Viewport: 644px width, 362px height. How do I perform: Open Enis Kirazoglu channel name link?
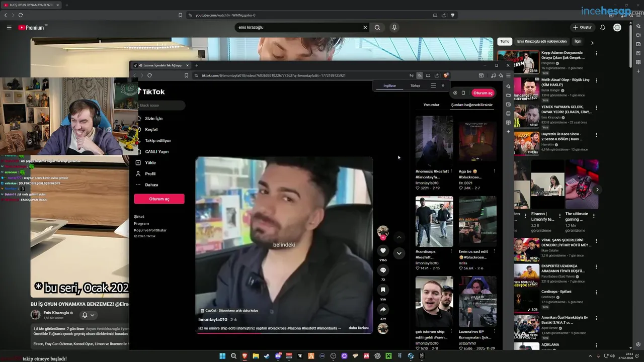click(56, 313)
